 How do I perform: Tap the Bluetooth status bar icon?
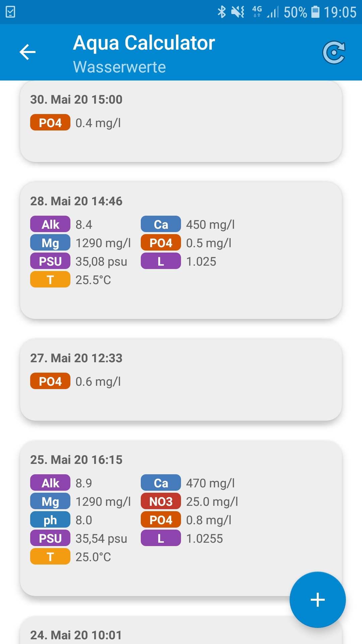(222, 12)
